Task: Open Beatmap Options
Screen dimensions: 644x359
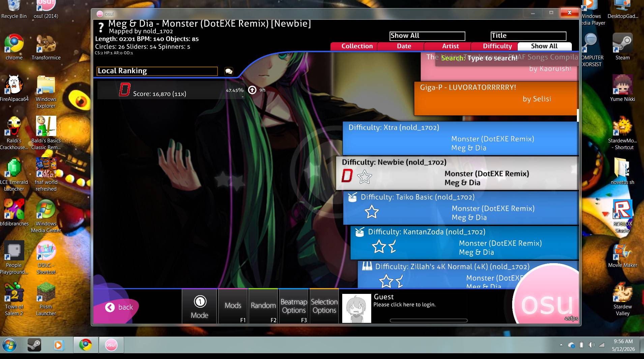Action: click(x=294, y=306)
